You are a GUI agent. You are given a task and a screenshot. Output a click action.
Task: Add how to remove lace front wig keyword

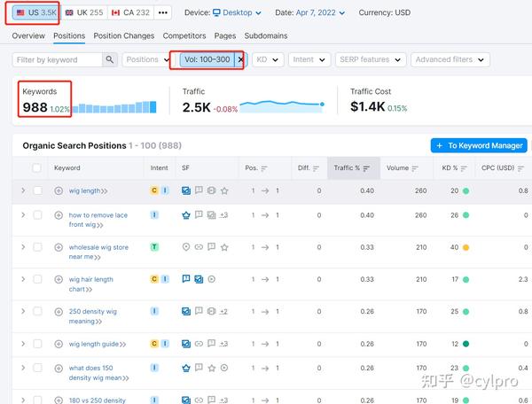tap(59, 215)
